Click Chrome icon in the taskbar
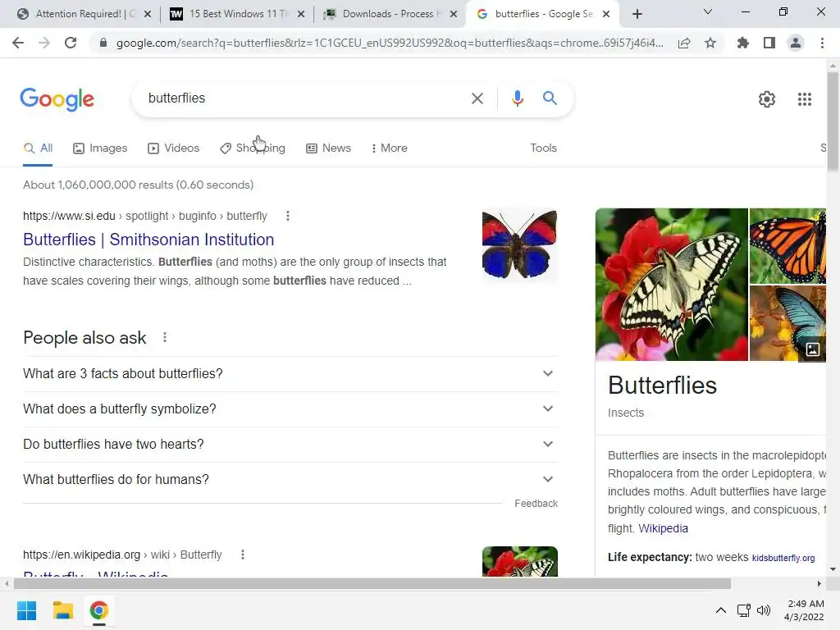The width and height of the screenshot is (840, 630). pyautogui.click(x=99, y=610)
